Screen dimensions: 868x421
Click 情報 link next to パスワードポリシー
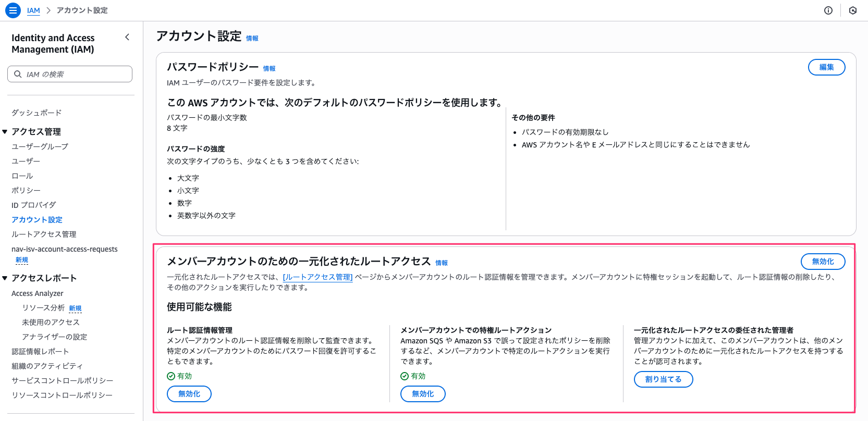click(x=269, y=69)
